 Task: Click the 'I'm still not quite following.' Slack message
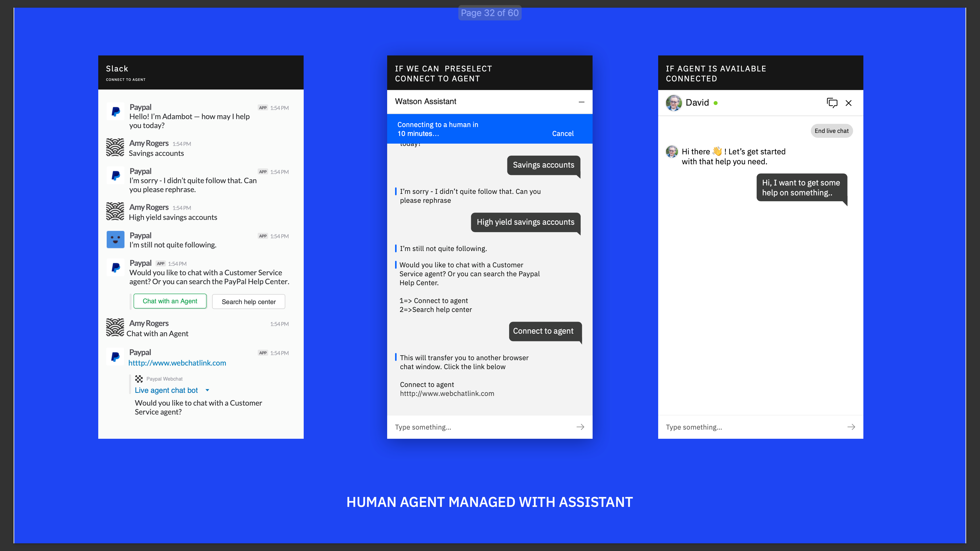[173, 245]
